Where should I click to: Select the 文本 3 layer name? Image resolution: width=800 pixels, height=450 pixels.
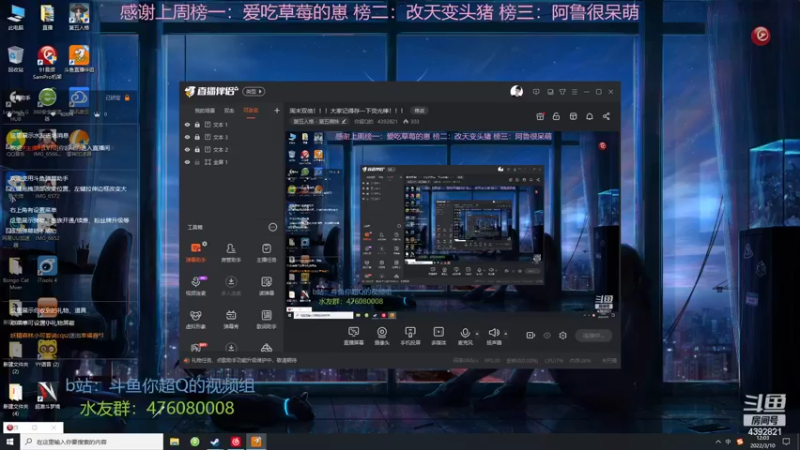coord(220,137)
